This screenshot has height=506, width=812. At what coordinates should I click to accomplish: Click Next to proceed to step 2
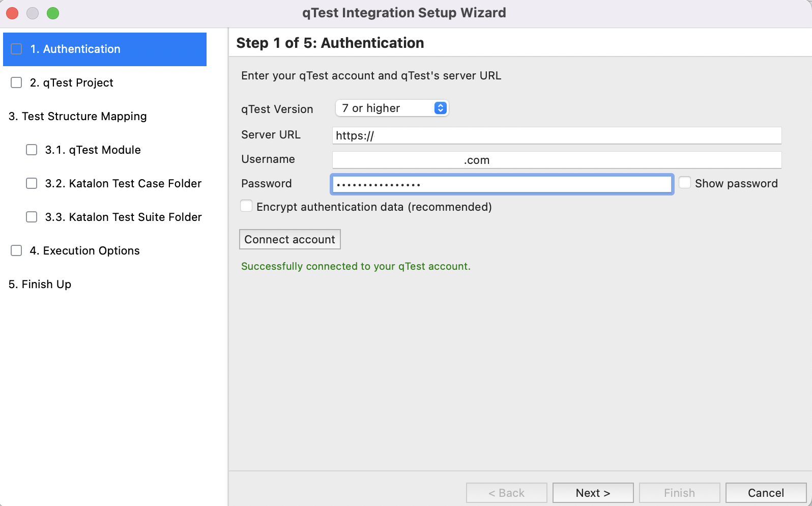593,493
